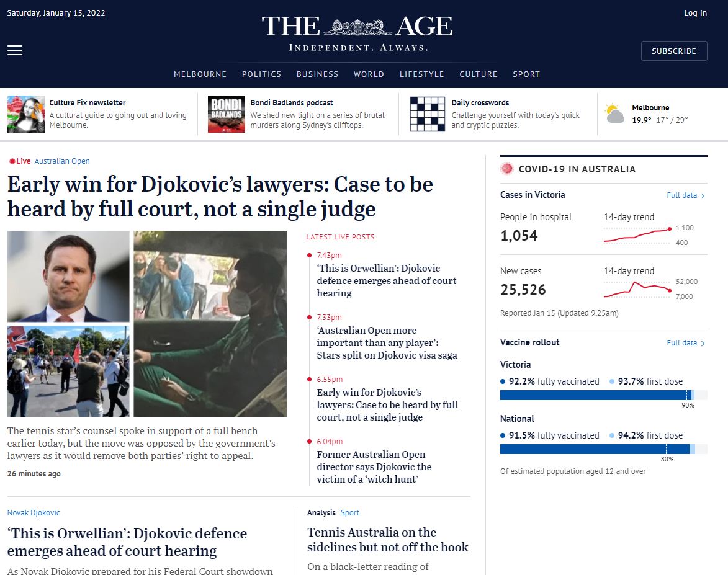Click the red COVID-19 virus icon
Viewport: 728px width, 575px height.
point(508,169)
